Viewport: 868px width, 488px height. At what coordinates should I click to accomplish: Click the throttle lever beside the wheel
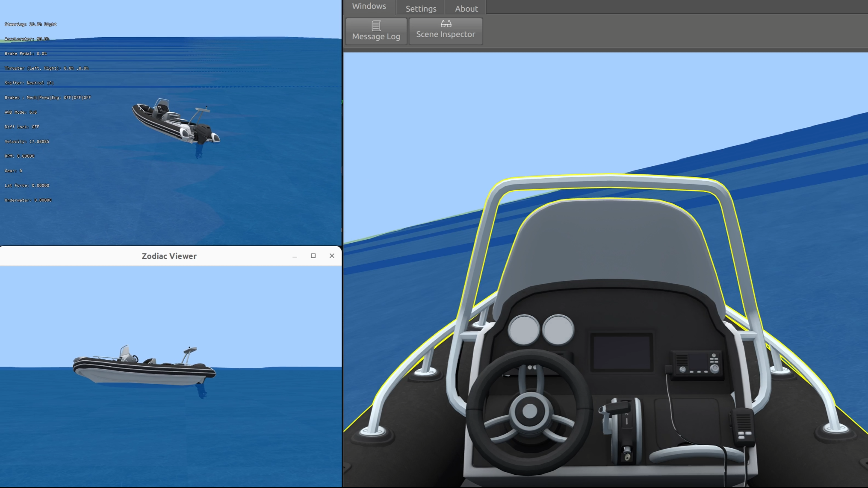(618, 408)
